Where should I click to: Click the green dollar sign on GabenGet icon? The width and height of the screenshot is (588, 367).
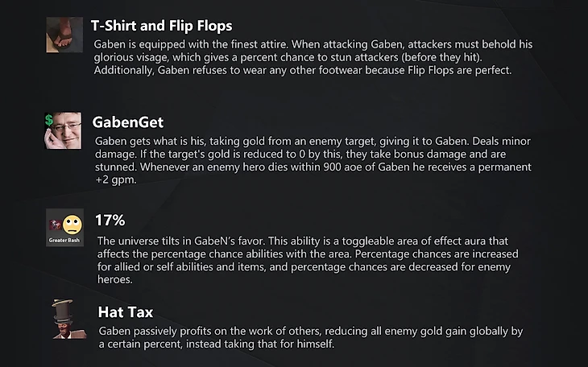[49, 120]
